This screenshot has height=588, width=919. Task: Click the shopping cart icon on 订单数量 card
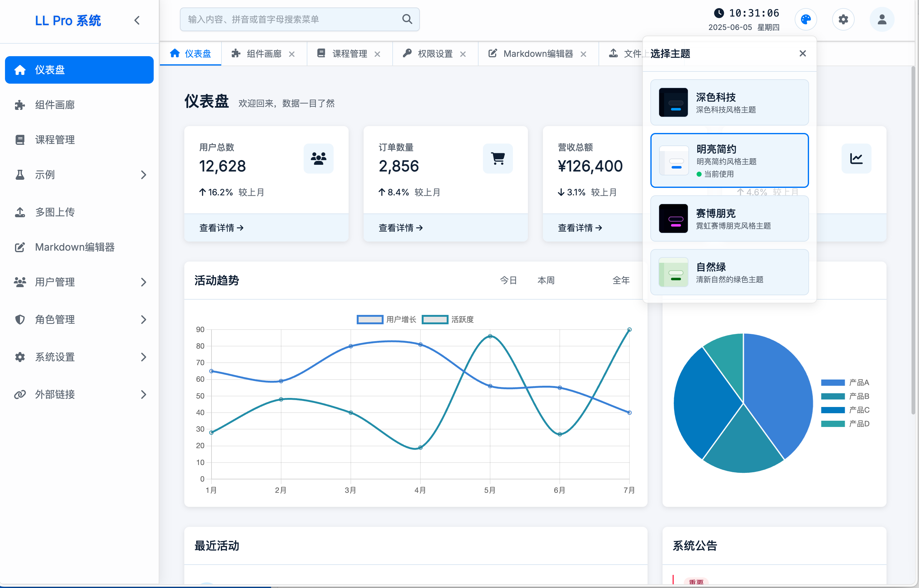(x=498, y=159)
